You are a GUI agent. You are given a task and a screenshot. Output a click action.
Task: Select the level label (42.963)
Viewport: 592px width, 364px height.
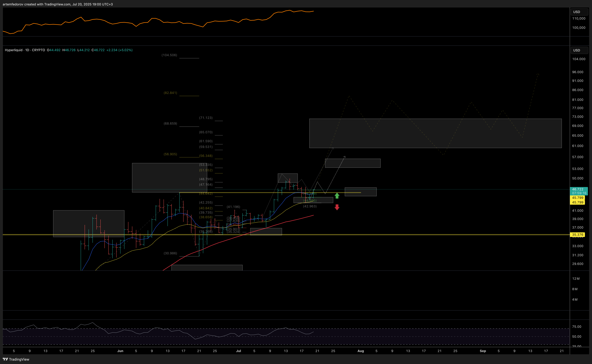310,206
